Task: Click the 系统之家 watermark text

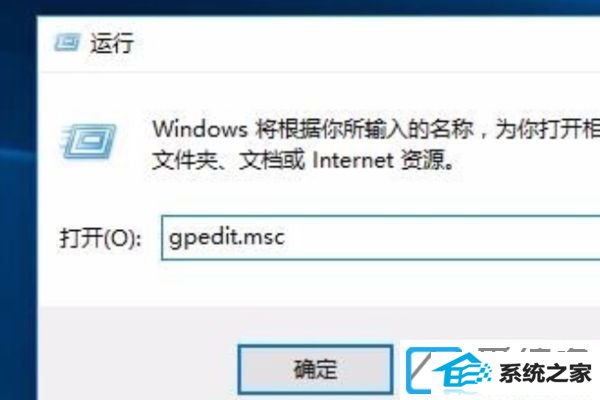Action: [x=546, y=373]
